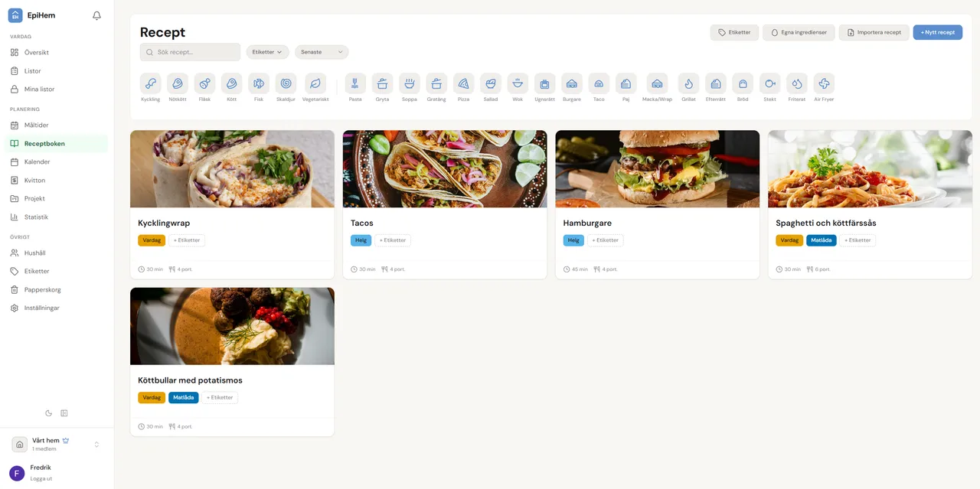Open the Senaste sort dropdown
This screenshot has height=489, width=980.
coord(322,52)
